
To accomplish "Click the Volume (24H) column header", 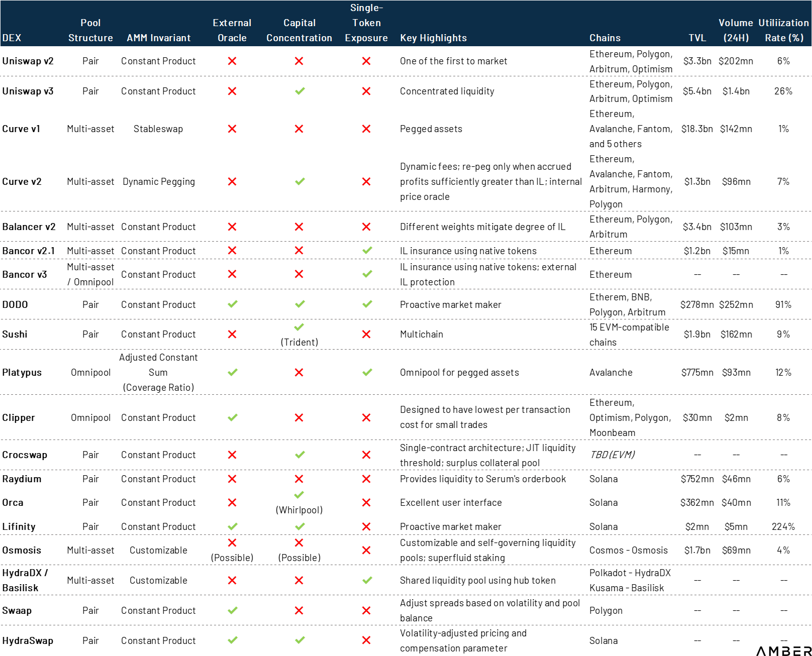I will (x=736, y=30).
